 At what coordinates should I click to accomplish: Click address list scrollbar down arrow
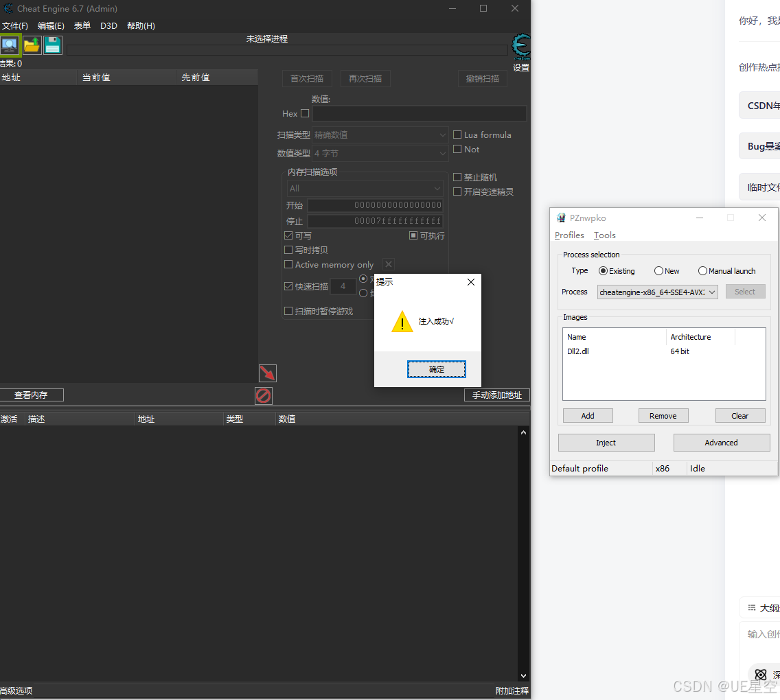[523, 676]
